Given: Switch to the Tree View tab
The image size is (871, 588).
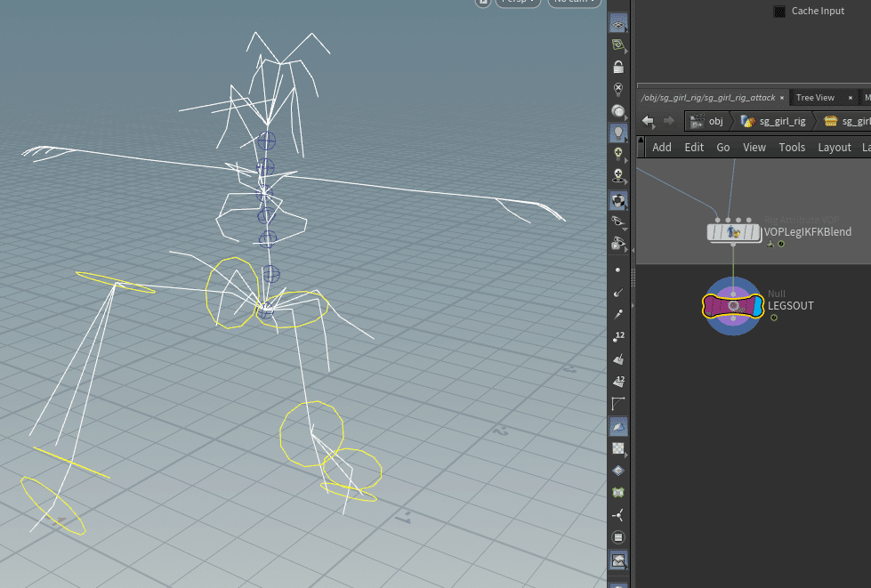Looking at the screenshot, I should 814,97.
